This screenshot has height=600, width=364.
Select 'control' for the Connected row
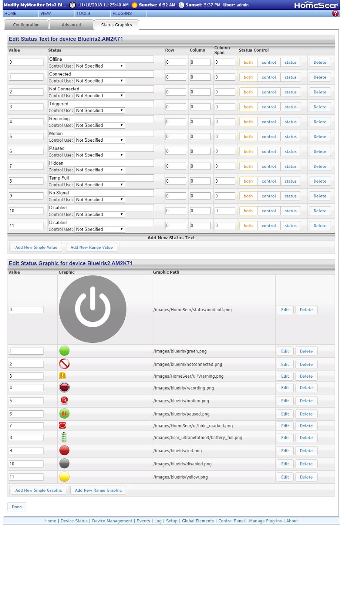tap(269, 77)
